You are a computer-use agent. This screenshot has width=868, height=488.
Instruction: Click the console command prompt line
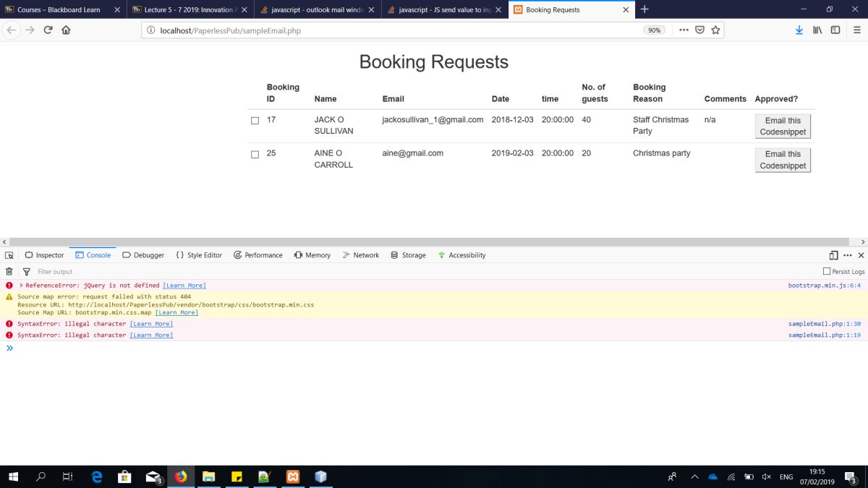coord(434,348)
